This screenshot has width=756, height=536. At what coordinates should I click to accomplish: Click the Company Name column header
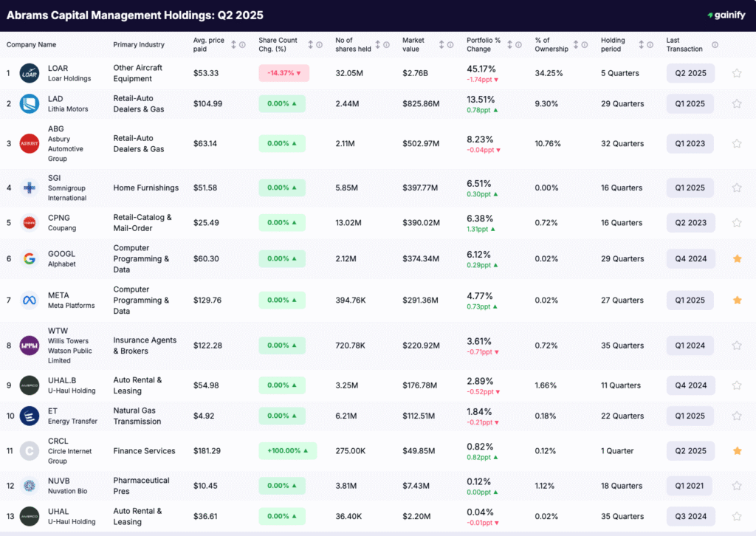[31, 45]
